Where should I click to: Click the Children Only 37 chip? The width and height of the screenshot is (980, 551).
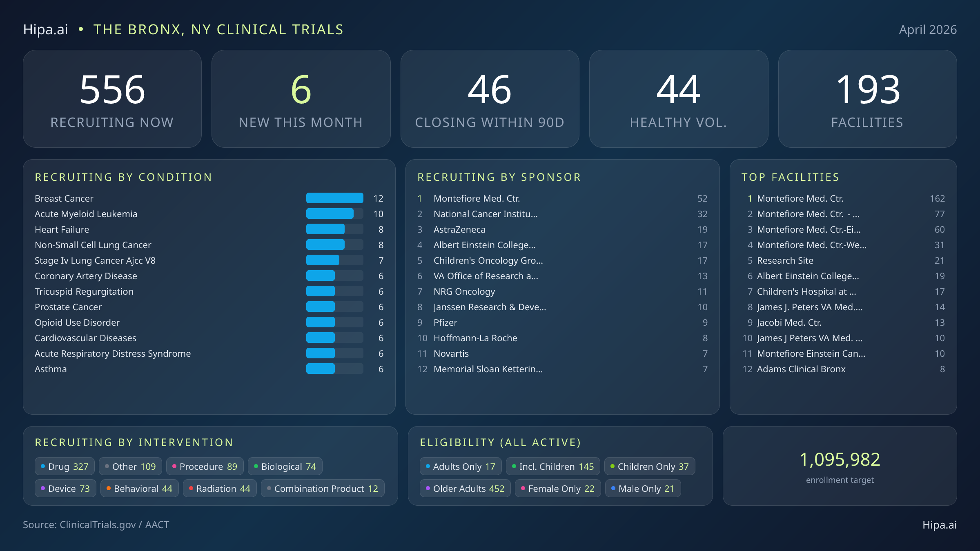pos(650,467)
